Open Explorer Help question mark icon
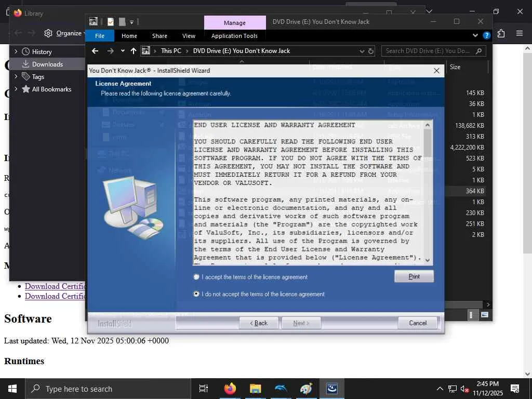 coord(486,35)
